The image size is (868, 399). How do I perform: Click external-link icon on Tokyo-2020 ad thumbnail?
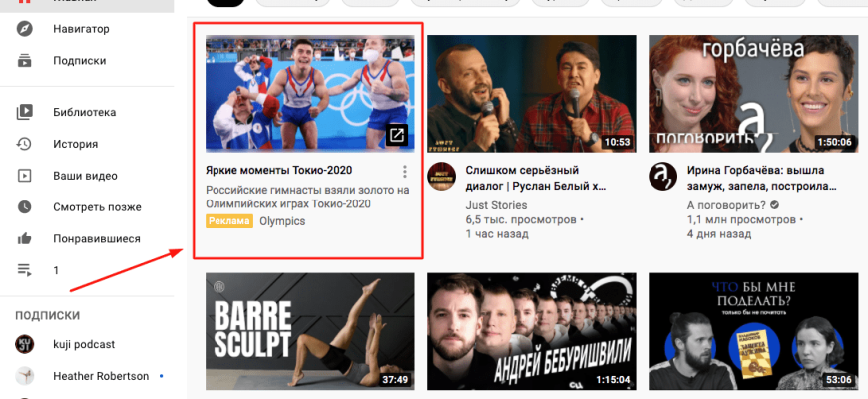click(396, 134)
